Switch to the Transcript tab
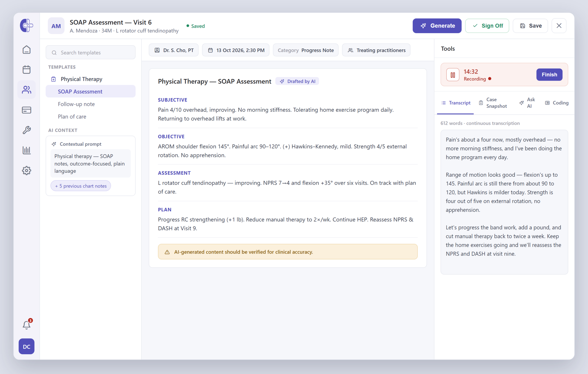Viewport: 588px width, 374px height. click(x=455, y=103)
